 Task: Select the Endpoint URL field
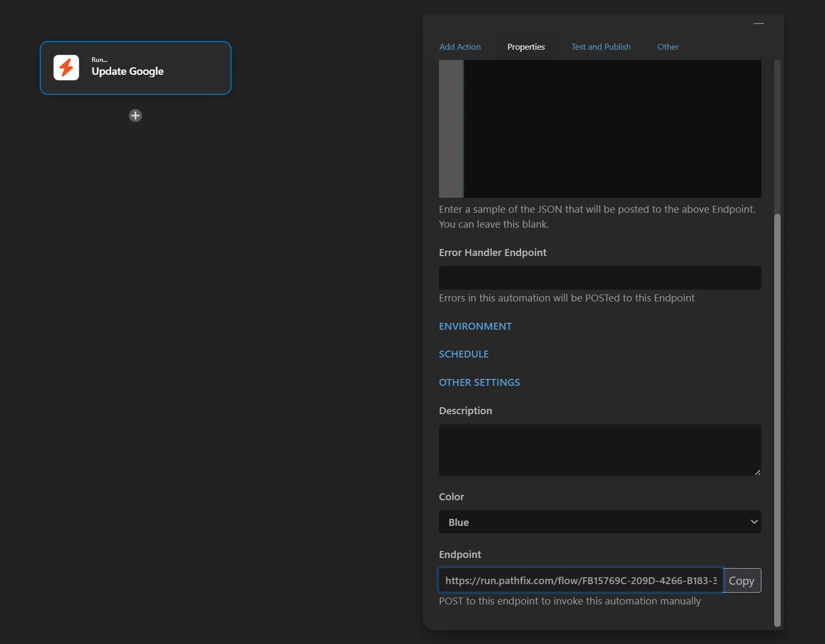580,580
